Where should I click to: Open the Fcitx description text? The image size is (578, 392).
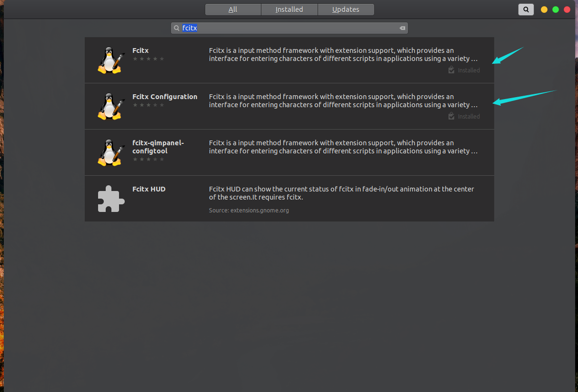pos(343,55)
